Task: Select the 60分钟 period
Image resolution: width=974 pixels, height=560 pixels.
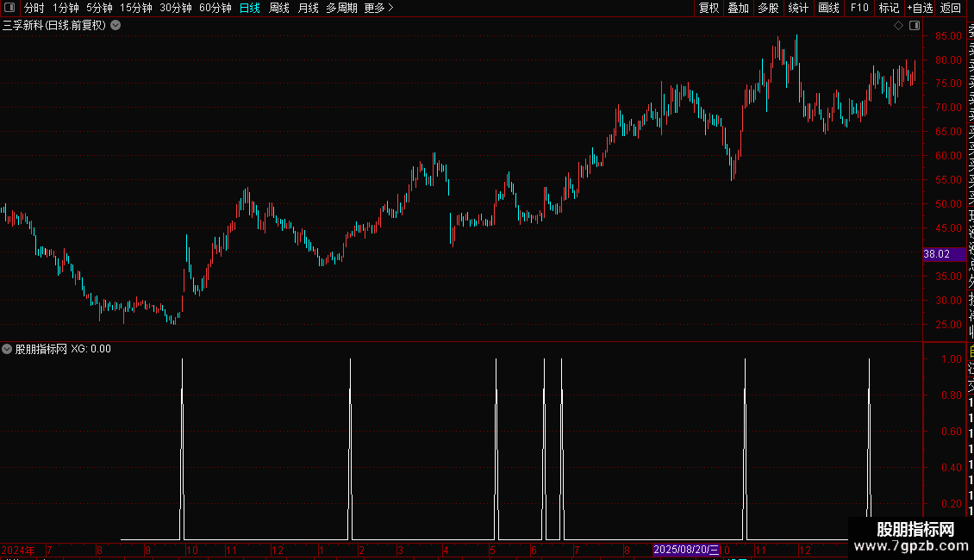Action: [215, 8]
